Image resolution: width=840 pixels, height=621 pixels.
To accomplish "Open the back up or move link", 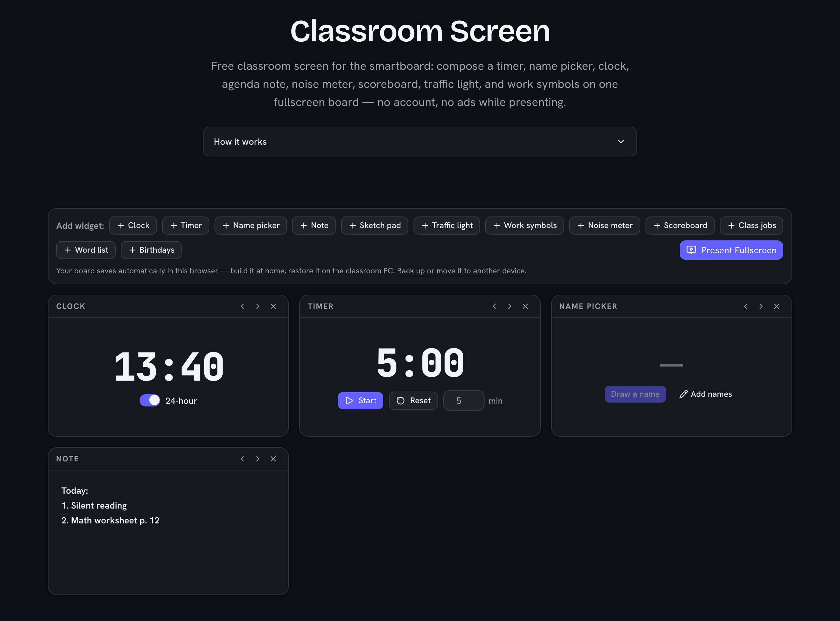I will (461, 271).
